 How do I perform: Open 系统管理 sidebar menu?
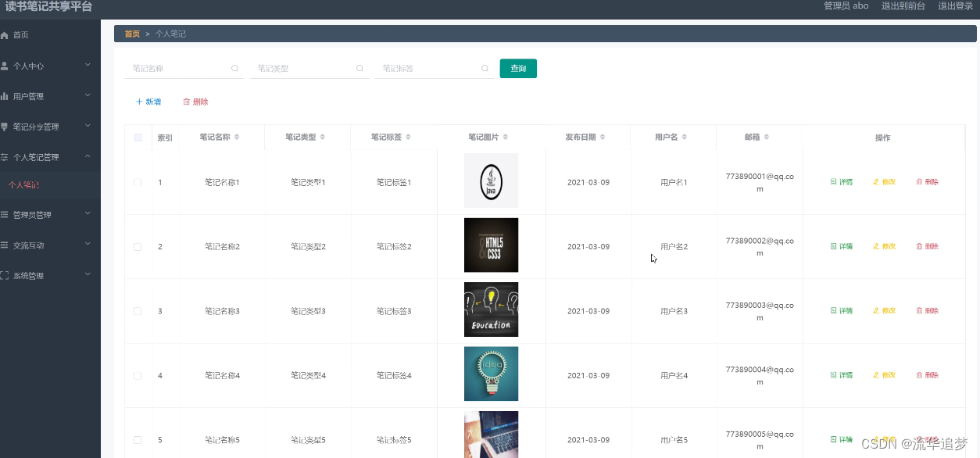(x=50, y=276)
